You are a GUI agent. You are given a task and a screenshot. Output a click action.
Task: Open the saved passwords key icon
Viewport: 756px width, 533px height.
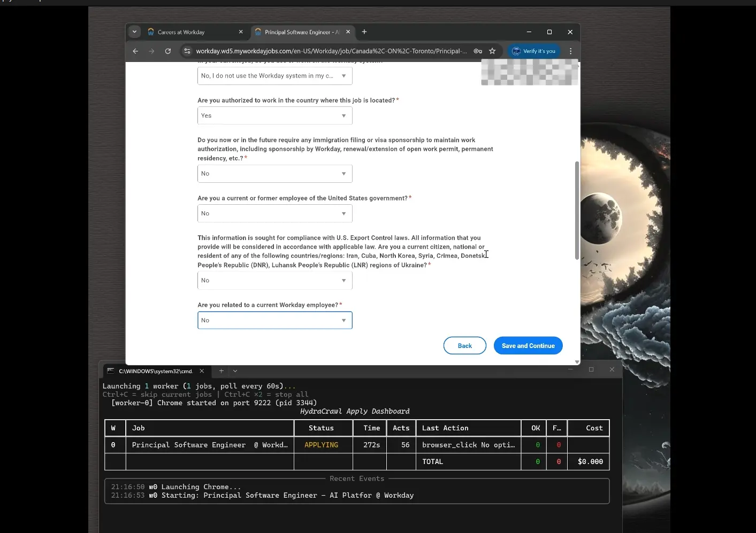click(x=478, y=51)
